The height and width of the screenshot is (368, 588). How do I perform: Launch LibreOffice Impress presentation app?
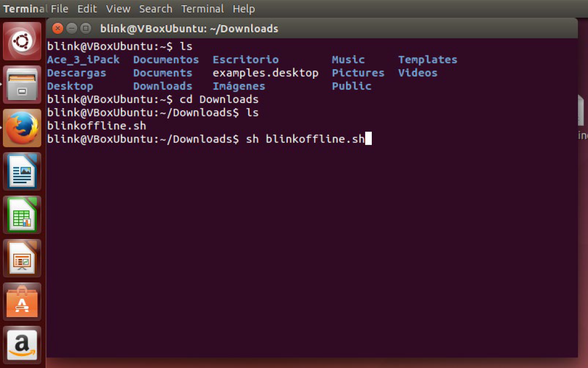22,258
